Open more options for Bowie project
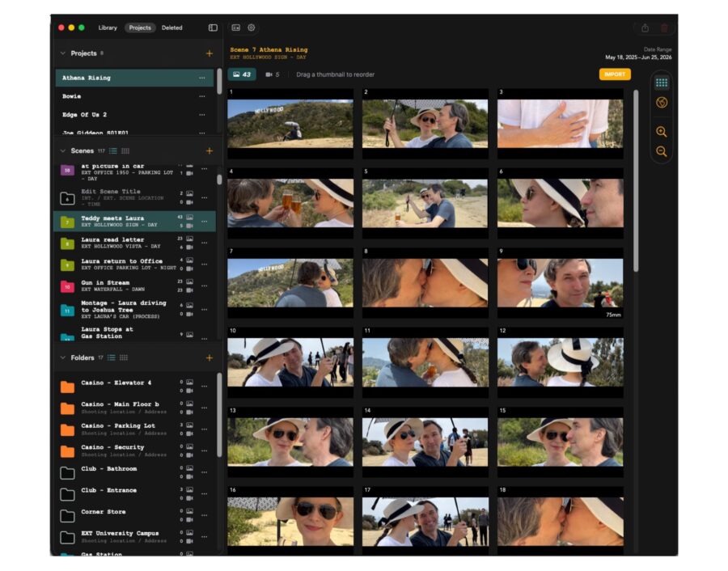The width and height of the screenshot is (728, 571). pos(202,96)
